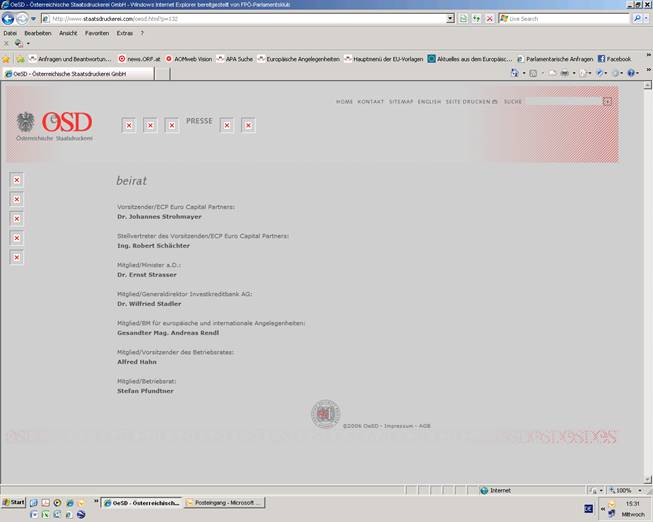653x522 pixels.
Task: Open the Facebook favorites bookmark
Action: click(x=614, y=59)
